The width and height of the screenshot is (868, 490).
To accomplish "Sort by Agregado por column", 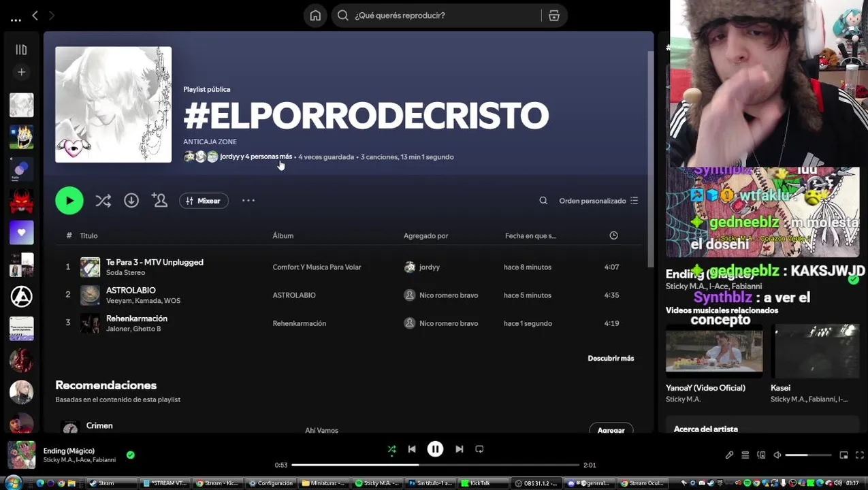I will (x=425, y=235).
